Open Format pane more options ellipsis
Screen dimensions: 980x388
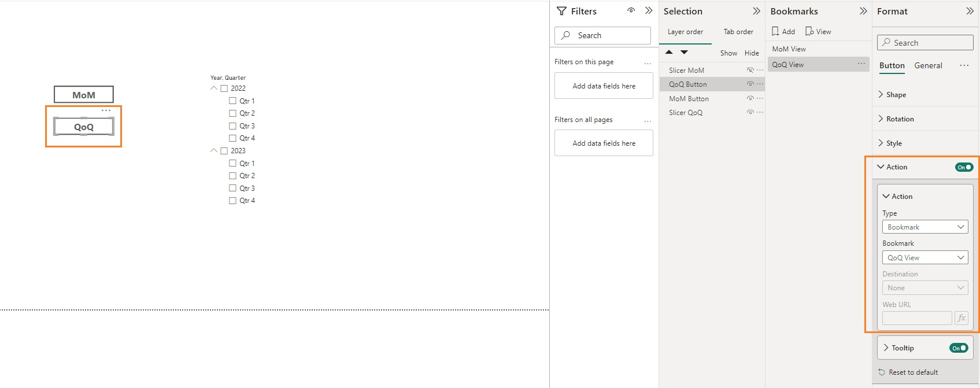pos(964,65)
